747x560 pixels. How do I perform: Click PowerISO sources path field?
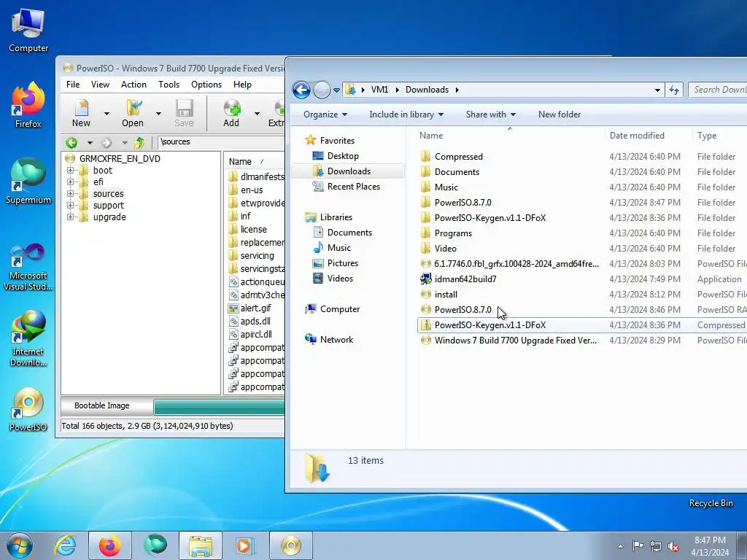click(x=221, y=142)
